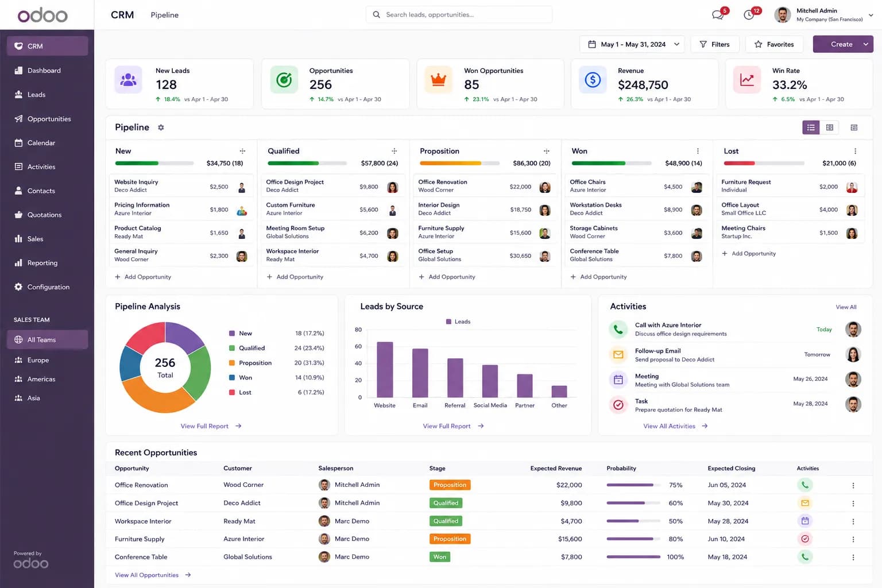Open the activities clock icon with badge 12

coord(749,15)
